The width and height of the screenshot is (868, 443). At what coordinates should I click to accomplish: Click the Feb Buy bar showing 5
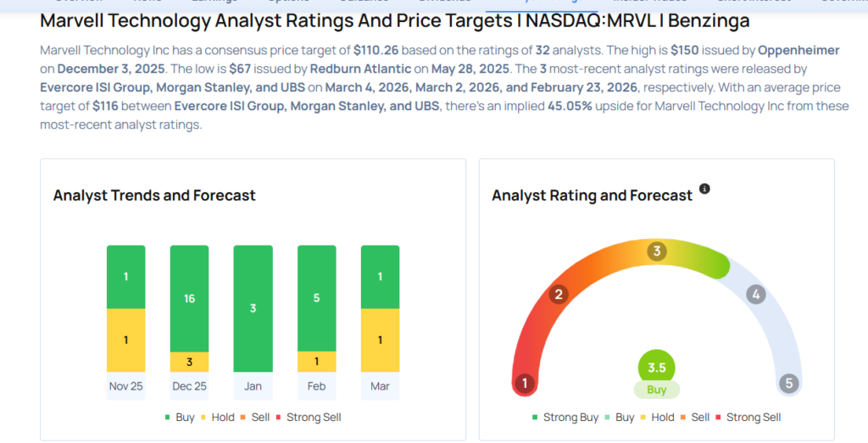317,297
